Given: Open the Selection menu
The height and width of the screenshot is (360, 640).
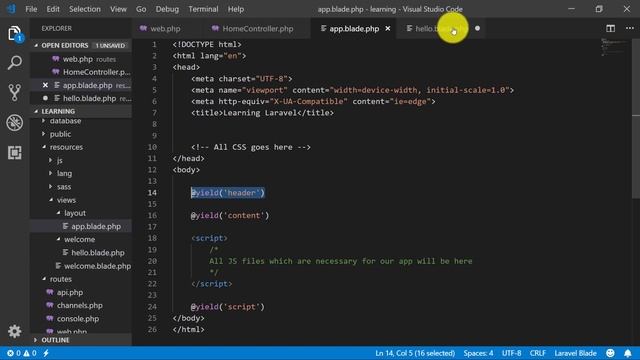Looking at the screenshot, I should (84, 9).
